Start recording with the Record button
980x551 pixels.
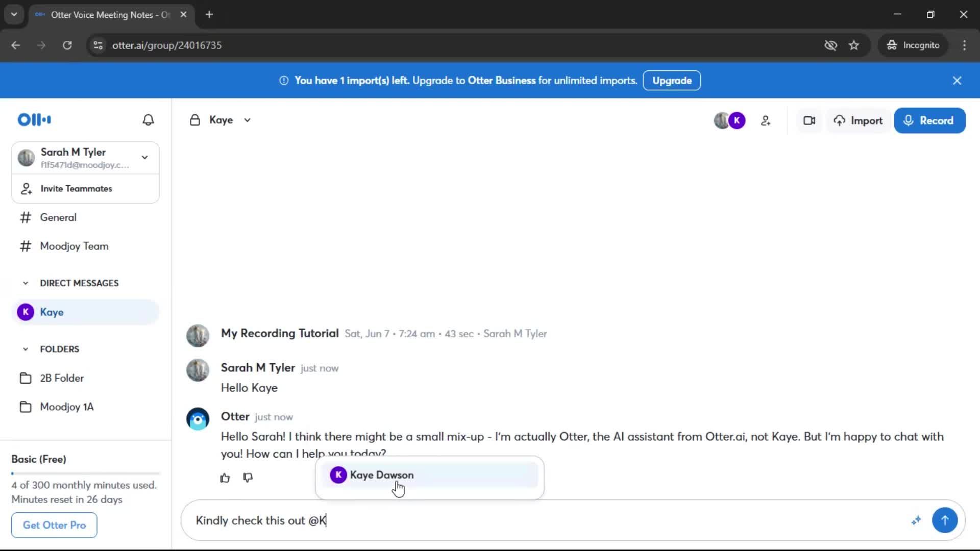click(x=929, y=121)
